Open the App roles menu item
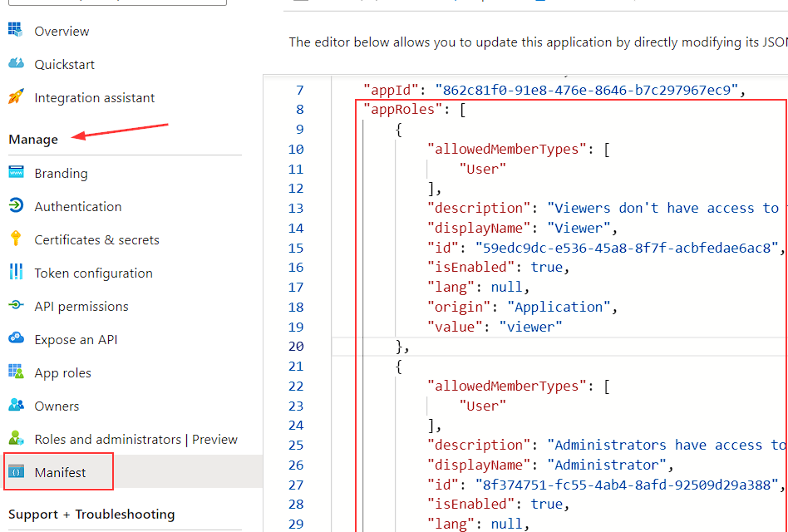 (62, 373)
